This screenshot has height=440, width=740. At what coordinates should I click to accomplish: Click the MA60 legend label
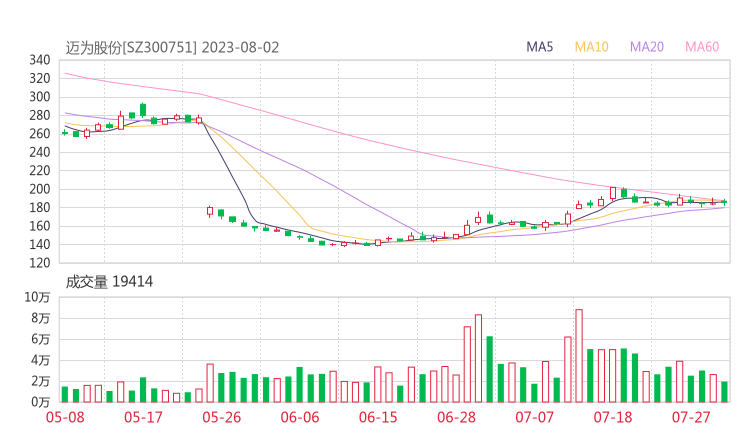pos(702,47)
